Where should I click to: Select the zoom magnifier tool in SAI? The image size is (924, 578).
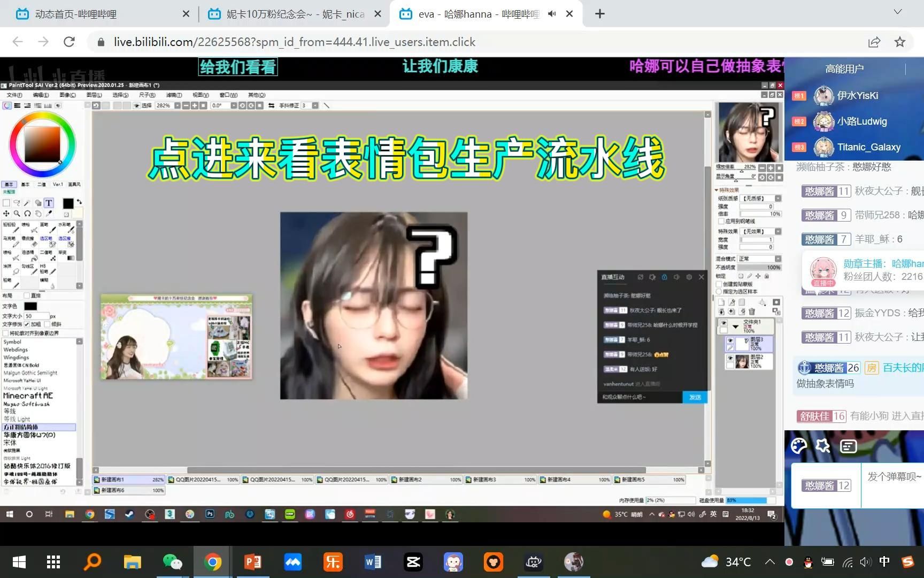[x=17, y=214]
